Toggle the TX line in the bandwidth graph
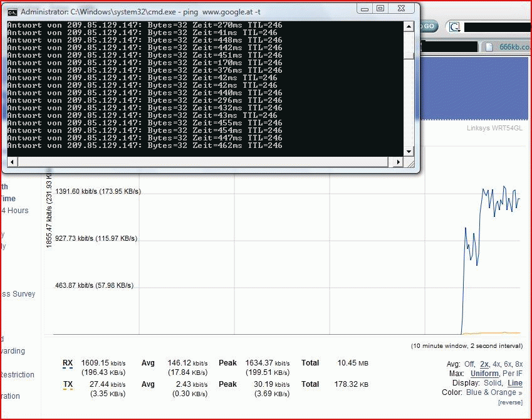Viewport: 532px width, 420px height. pos(68,385)
